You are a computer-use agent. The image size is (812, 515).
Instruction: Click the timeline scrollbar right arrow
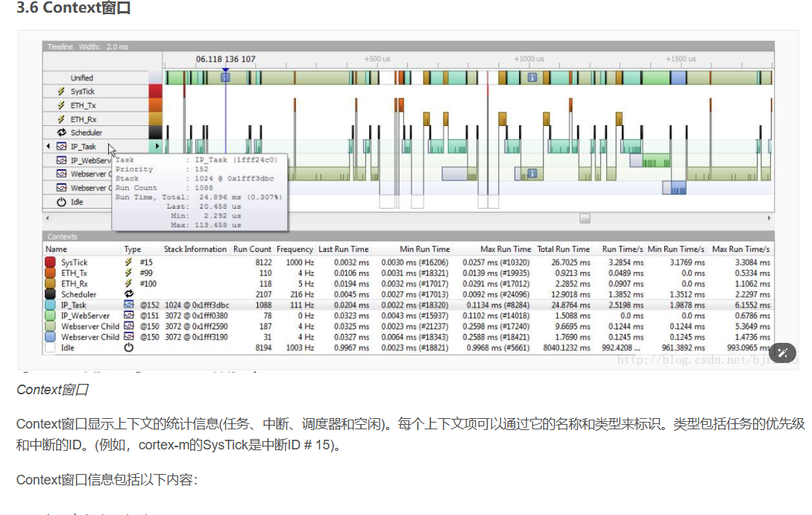click(x=769, y=218)
